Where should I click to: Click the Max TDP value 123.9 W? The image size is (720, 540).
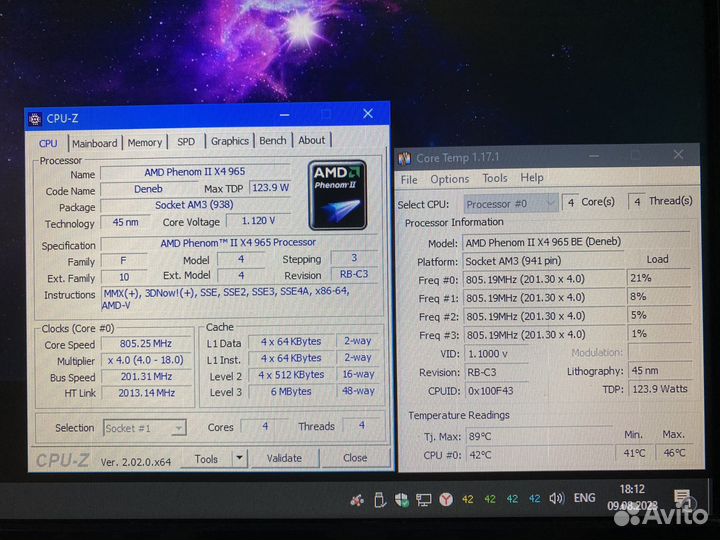270,187
